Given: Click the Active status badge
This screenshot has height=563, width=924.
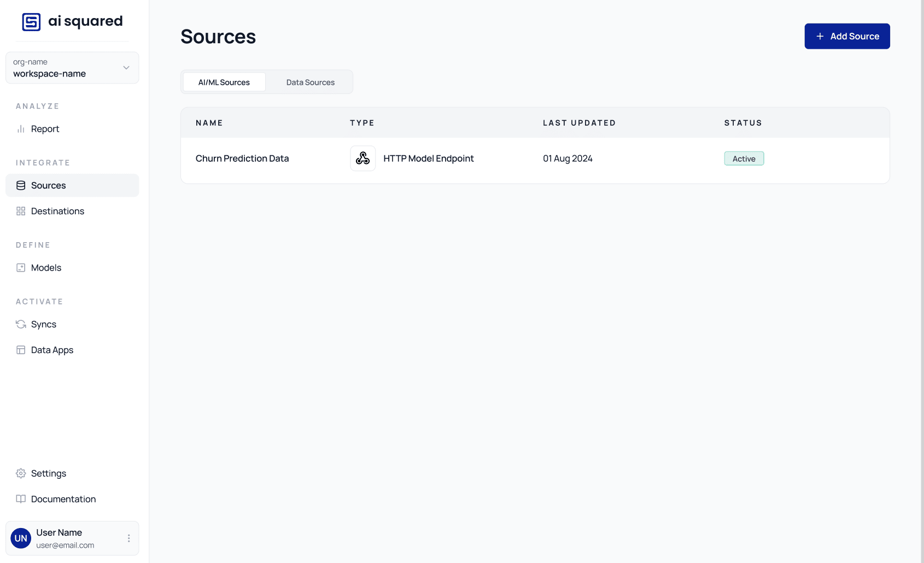Looking at the screenshot, I should click(744, 159).
